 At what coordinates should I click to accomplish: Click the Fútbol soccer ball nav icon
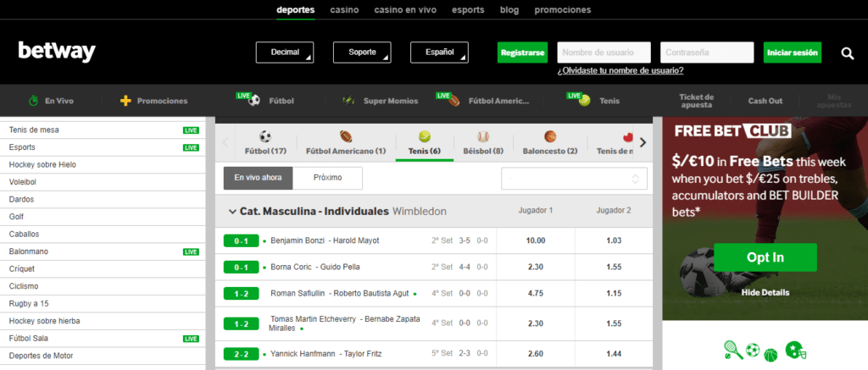tap(254, 101)
